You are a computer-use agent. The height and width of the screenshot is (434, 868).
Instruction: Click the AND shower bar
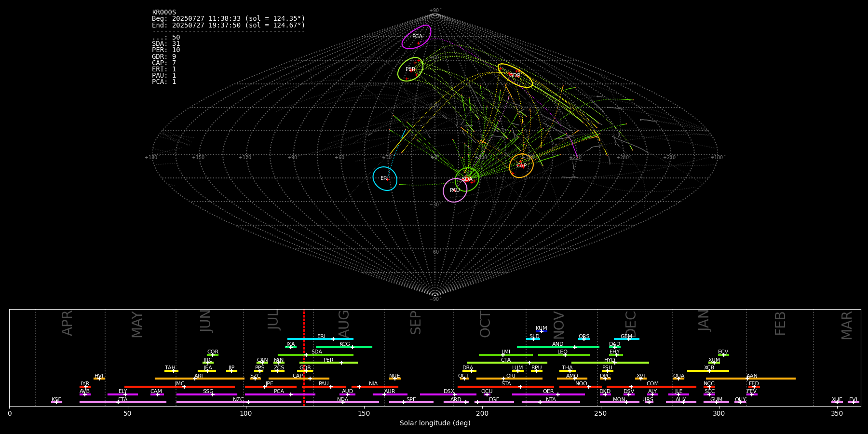(558, 347)
